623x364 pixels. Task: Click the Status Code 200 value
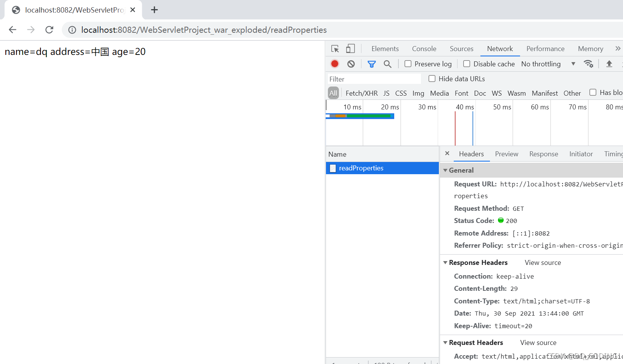511,221
